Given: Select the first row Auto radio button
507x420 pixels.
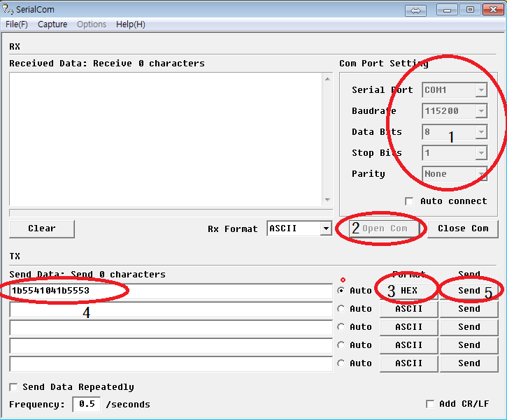Looking at the screenshot, I should coord(341,290).
